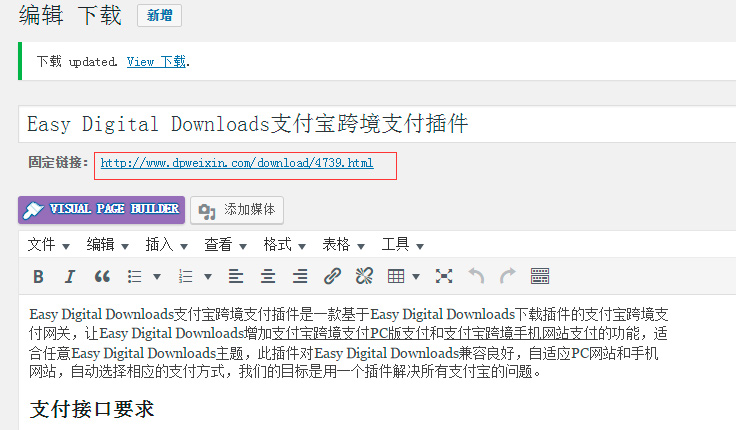Viewport: 736px width, 430px height.
Task: Open the 插入 menu
Action: (x=167, y=245)
